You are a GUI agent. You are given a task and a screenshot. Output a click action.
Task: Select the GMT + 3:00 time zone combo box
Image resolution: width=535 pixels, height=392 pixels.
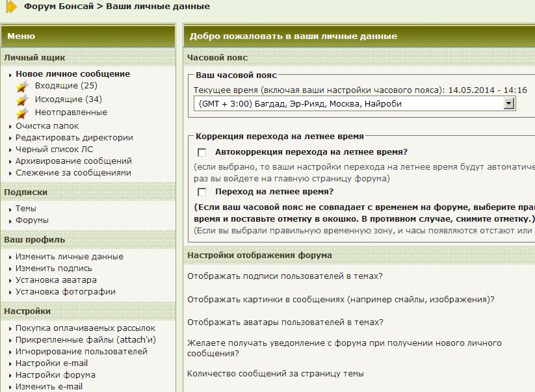click(354, 103)
